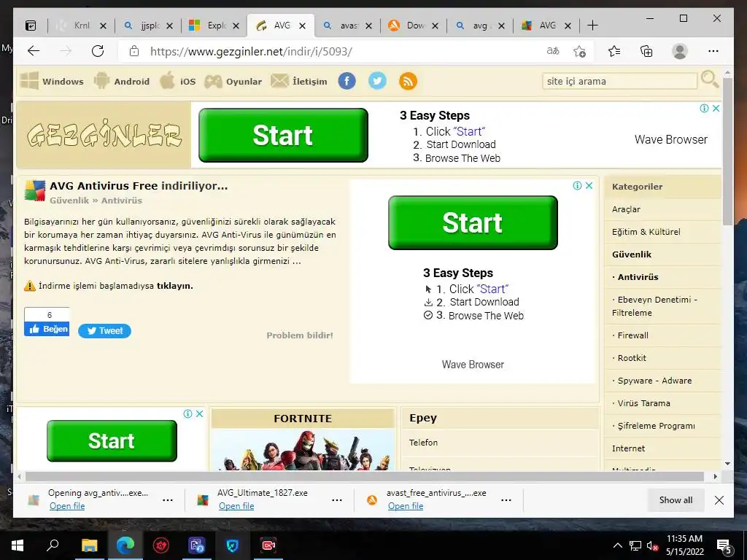Click the Facebook Beğen button
Image resolution: width=747 pixels, height=560 pixels.
click(47, 329)
